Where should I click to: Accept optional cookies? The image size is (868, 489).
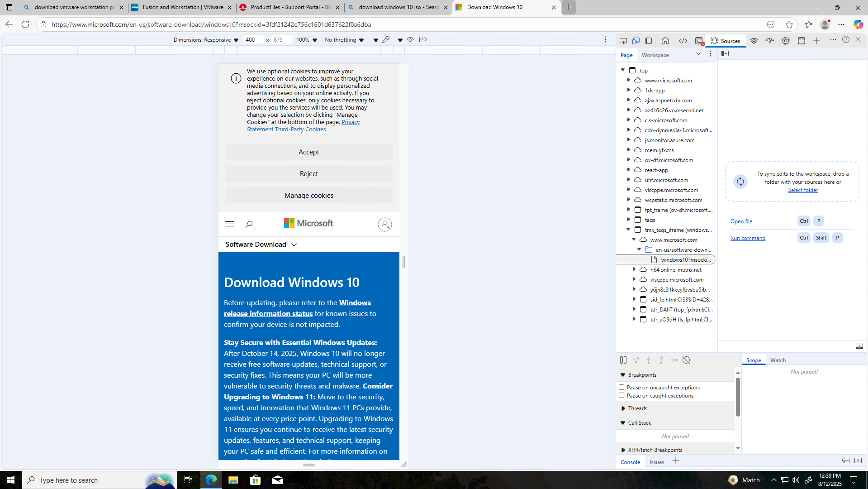tap(309, 152)
